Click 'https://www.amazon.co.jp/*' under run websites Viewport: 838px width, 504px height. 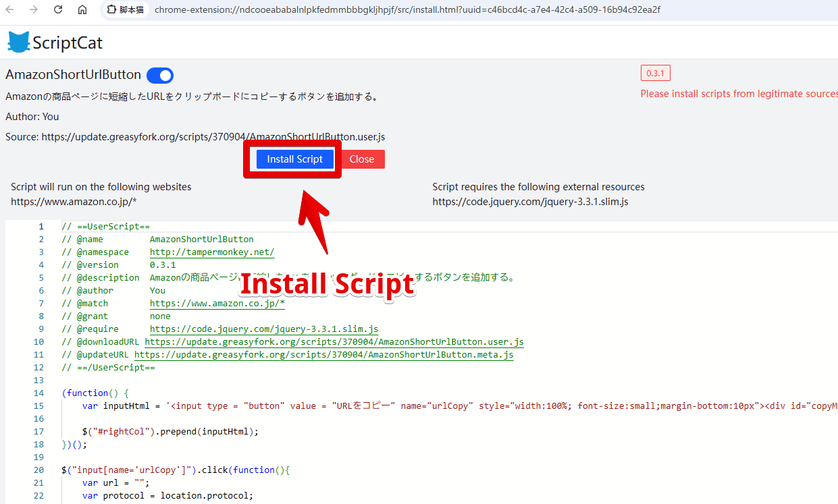(x=74, y=201)
